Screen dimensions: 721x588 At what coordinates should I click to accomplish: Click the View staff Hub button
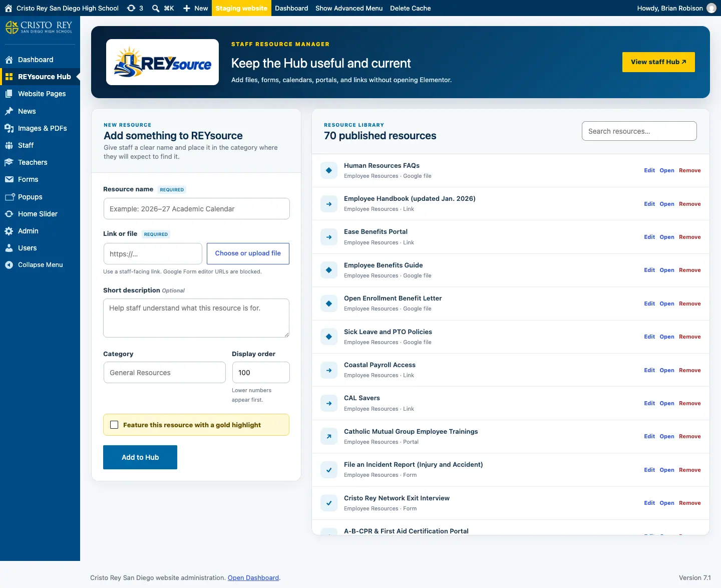click(658, 62)
